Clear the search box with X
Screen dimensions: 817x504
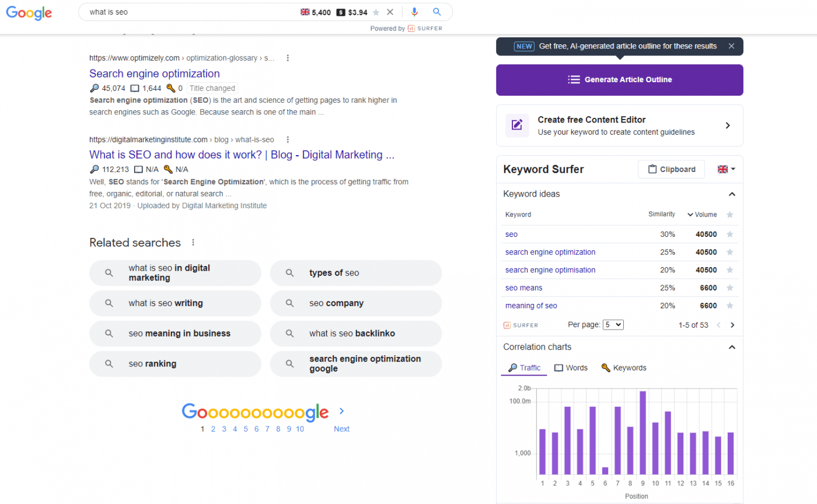(x=390, y=12)
